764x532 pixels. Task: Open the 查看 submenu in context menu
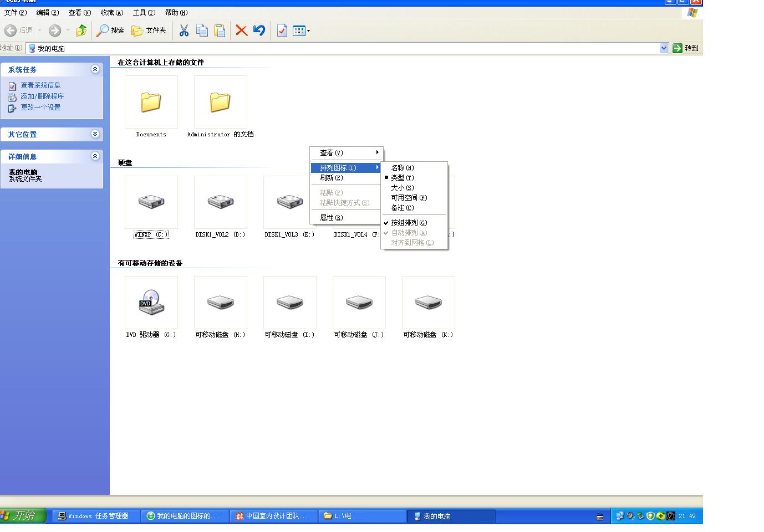[347, 153]
